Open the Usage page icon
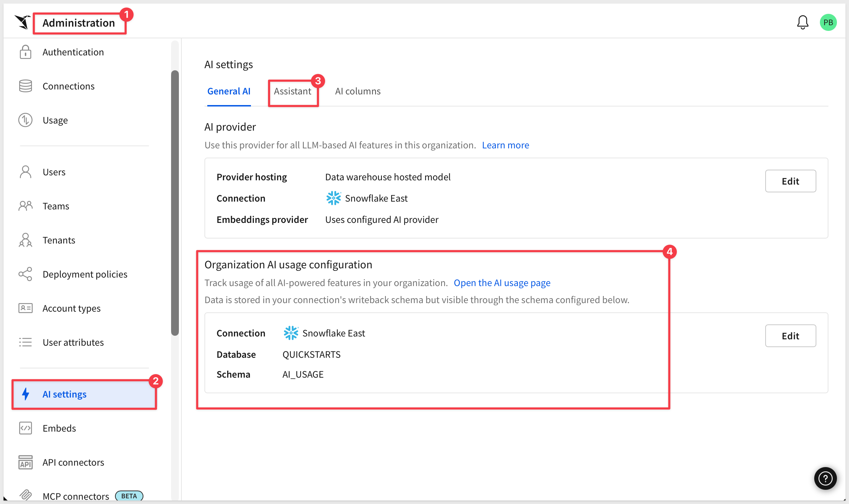 point(26,120)
